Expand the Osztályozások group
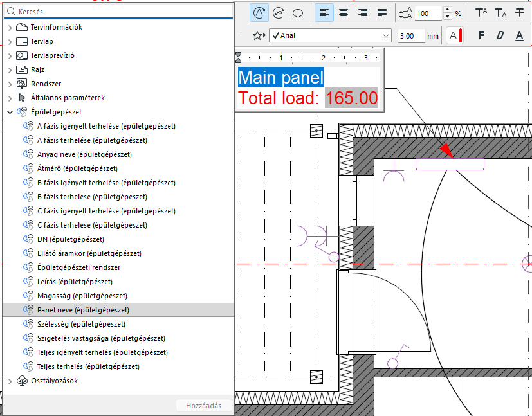The width and height of the screenshot is (532, 416). point(10,381)
